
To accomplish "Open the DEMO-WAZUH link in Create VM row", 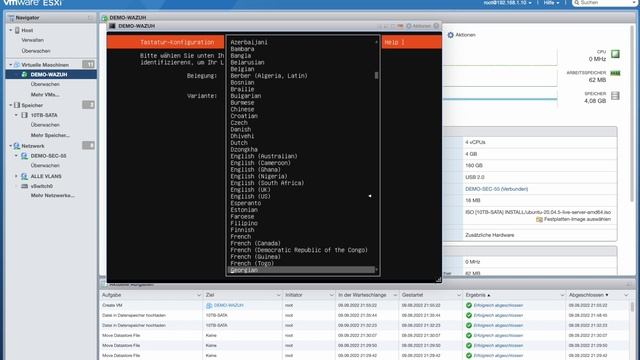I will (x=229, y=305).
